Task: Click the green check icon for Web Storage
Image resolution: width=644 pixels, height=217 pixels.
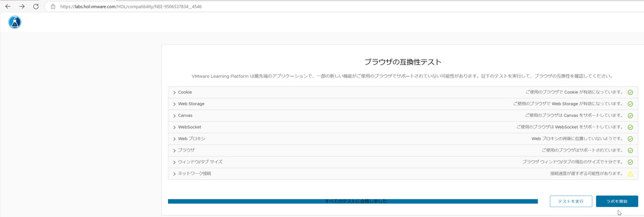Action: pos(630,104)
